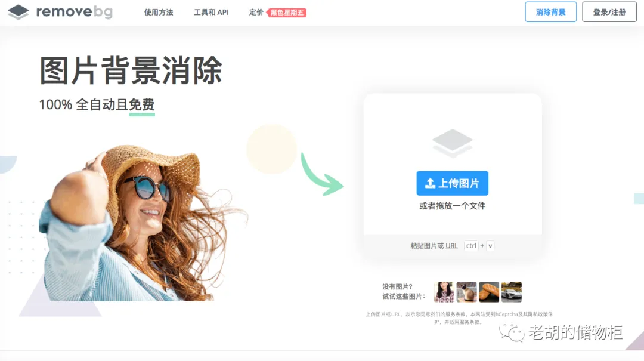644x361 pixels.
Task: Open the 定价 pricing menu item
Action: (256, 13)
